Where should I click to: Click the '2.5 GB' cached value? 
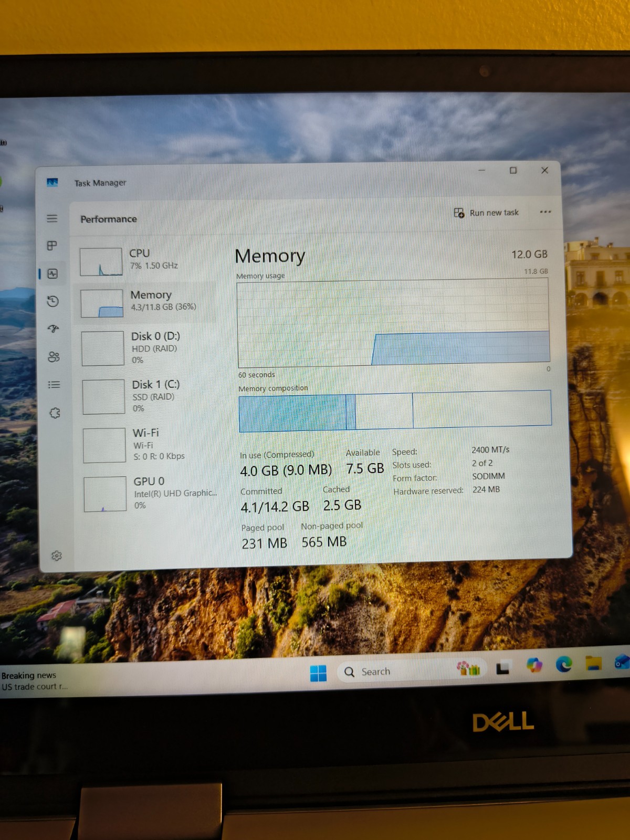(342, 505)
